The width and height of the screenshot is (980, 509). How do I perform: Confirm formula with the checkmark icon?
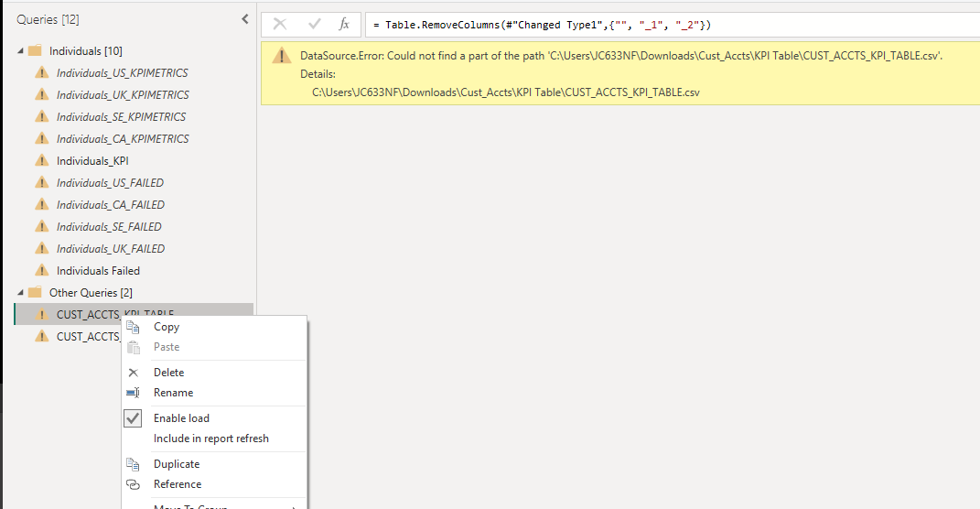coord(315,25)
